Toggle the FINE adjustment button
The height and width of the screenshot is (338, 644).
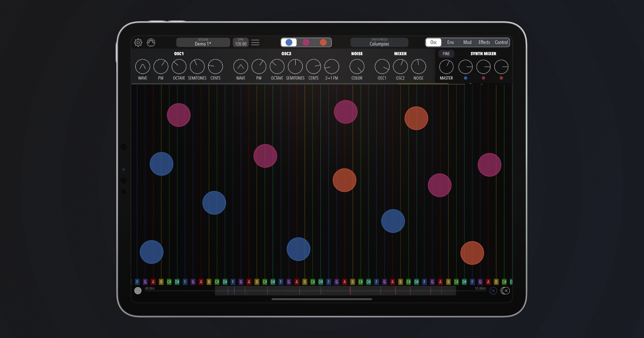(x=446, y=54)
